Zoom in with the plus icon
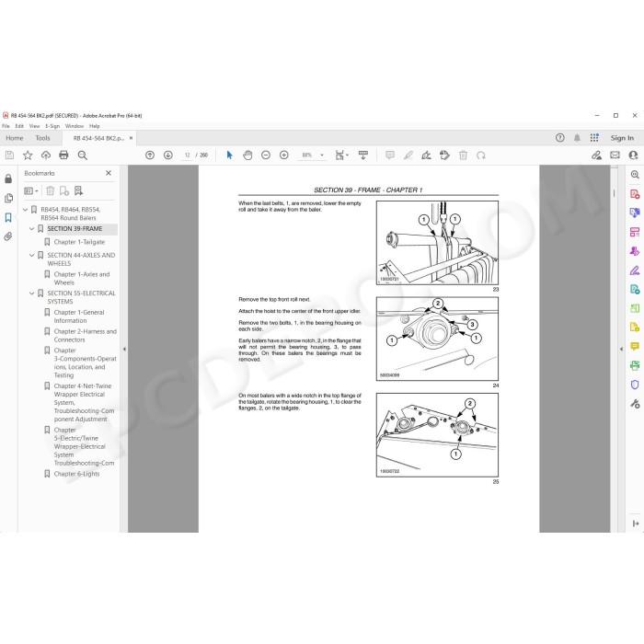 click(x=283, y=155)
